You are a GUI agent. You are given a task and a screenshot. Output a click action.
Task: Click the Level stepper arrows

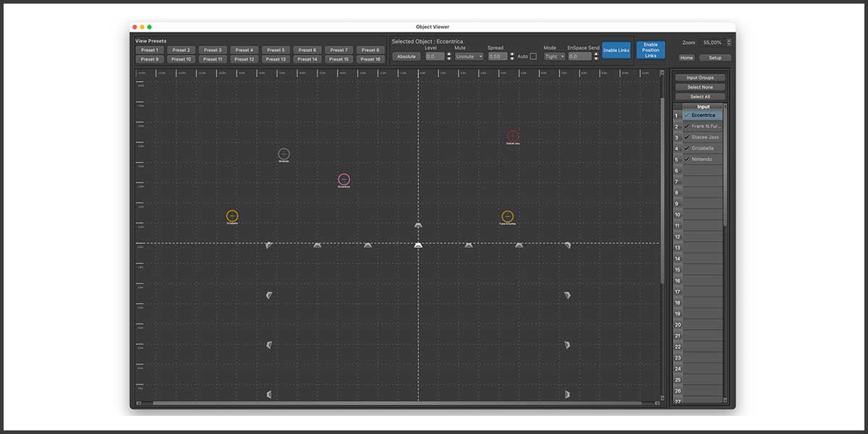click(448, 56)
